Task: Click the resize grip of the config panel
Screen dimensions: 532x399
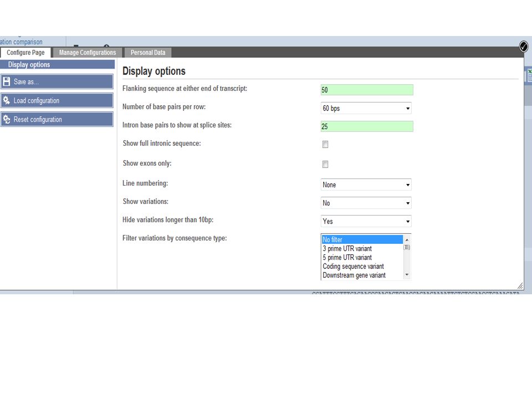Action: pyautogui.click(x=520, y=286)
